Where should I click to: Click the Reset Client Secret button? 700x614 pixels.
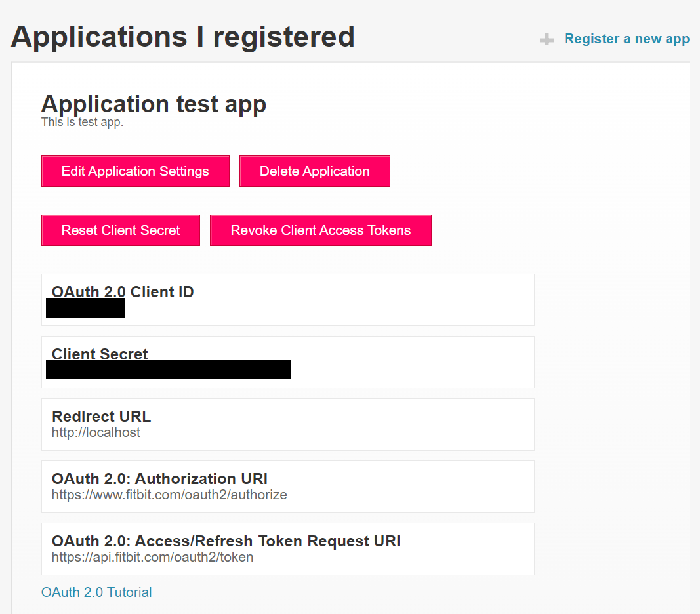pos(121,230)
